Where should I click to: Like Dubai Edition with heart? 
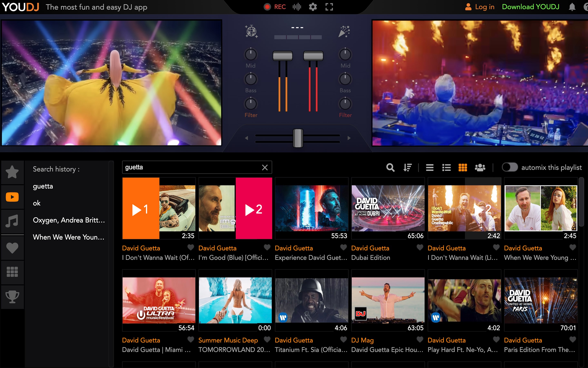(x=420, y=247)
